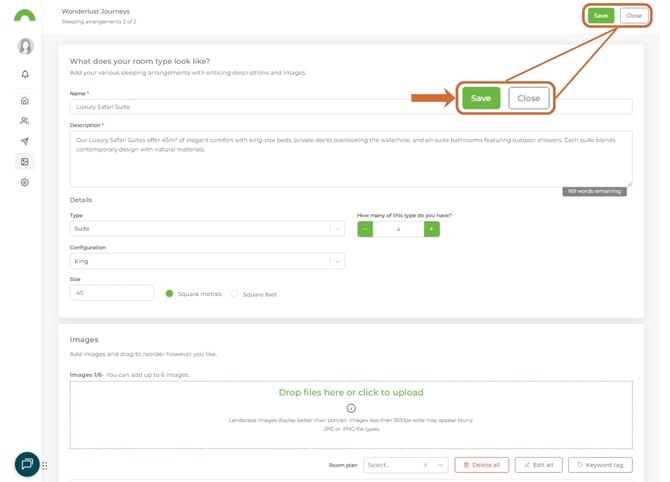Click Save in the top-right corner

(600, 16)
